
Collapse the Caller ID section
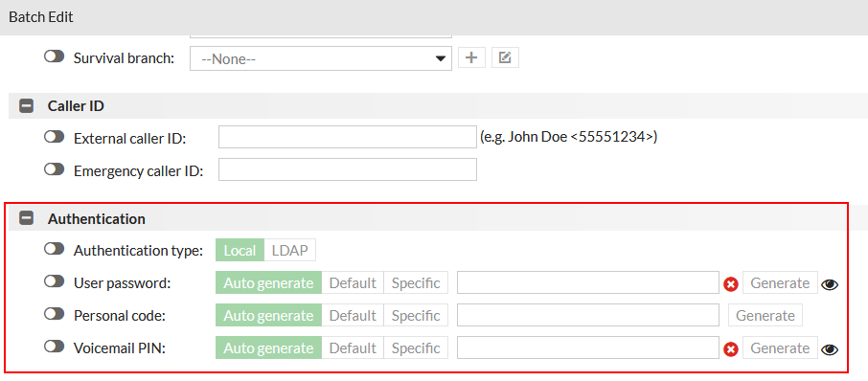tap(26, 106)
